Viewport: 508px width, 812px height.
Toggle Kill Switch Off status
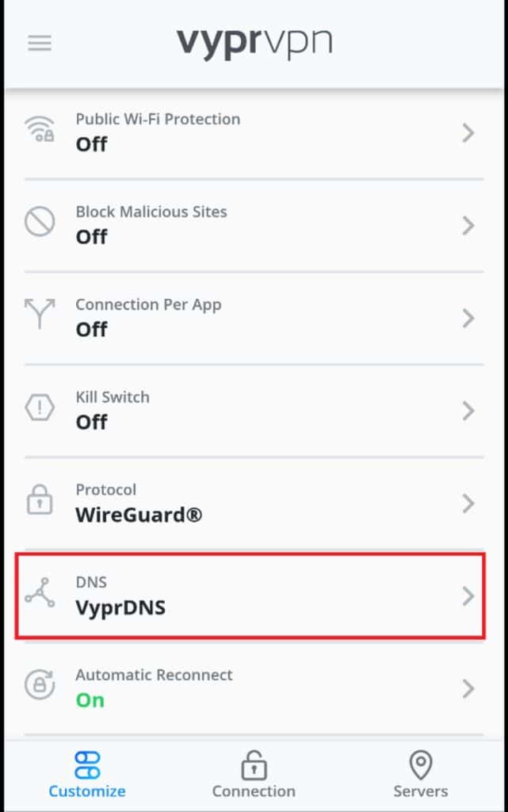[92, 422]
